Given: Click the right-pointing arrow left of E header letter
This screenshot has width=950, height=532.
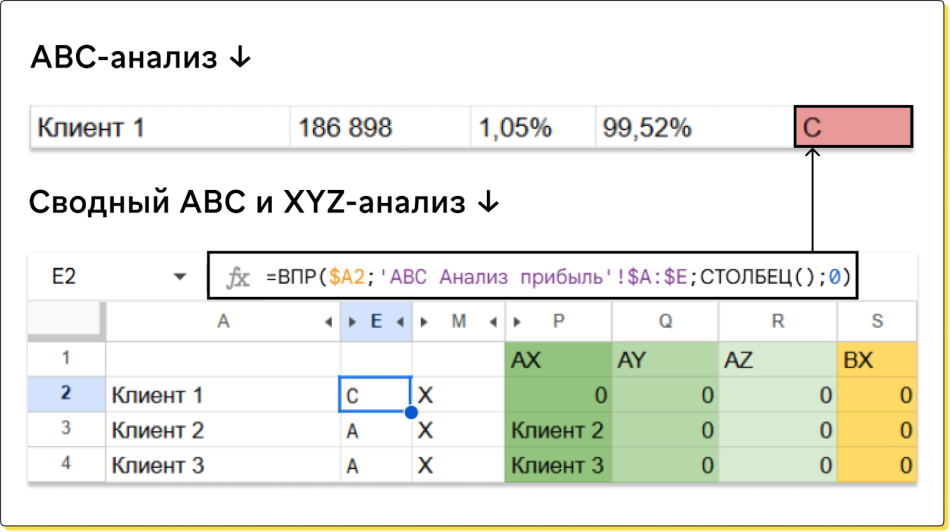Looking at the screenshot, I should coord(351,322).
